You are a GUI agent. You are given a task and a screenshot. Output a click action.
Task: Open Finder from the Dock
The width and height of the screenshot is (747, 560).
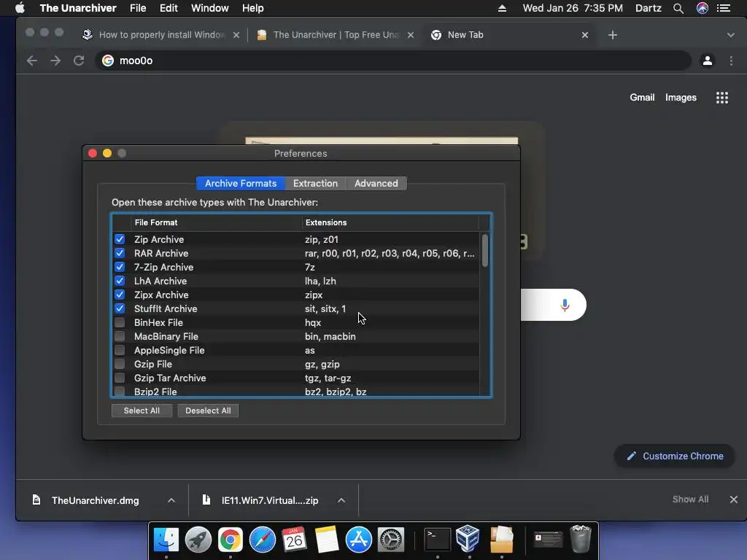[166, 540]
